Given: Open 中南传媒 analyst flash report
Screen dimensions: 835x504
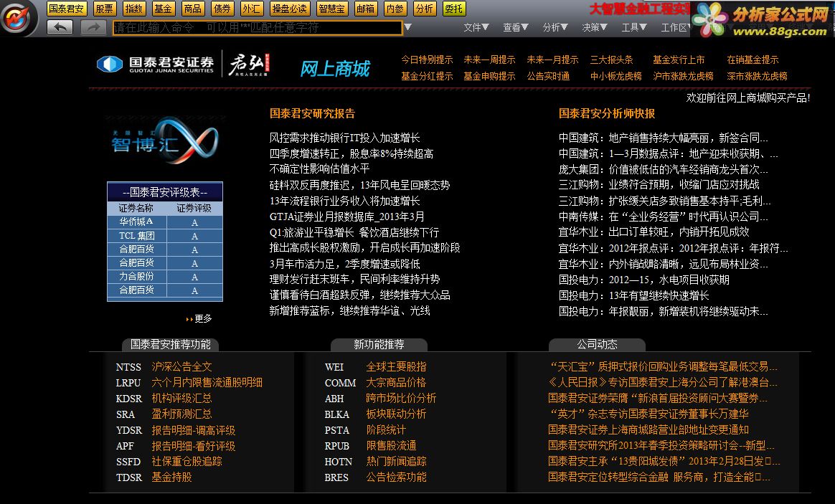Looking at the screenshot, I should 663,217.
